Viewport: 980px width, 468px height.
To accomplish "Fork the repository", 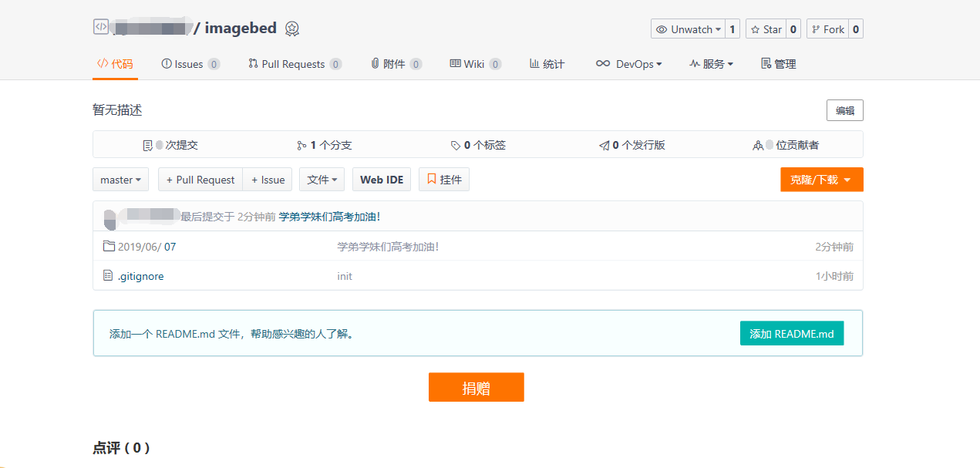I will (827, 29).
